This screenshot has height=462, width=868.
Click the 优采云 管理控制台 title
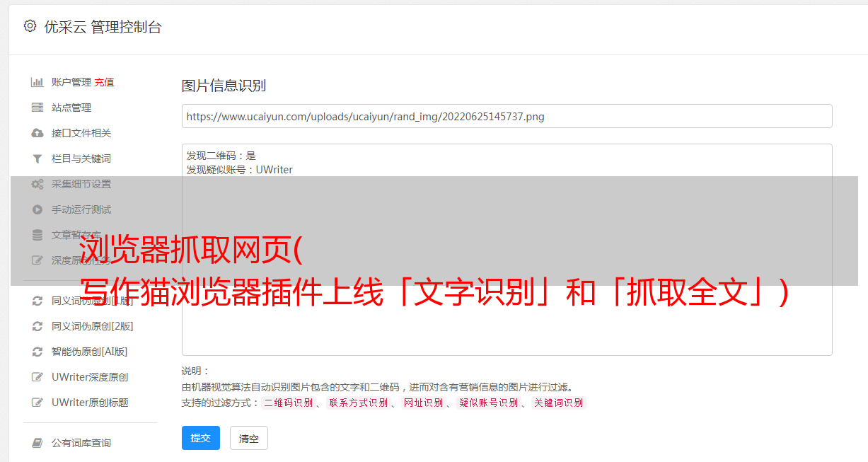[103, 27]
